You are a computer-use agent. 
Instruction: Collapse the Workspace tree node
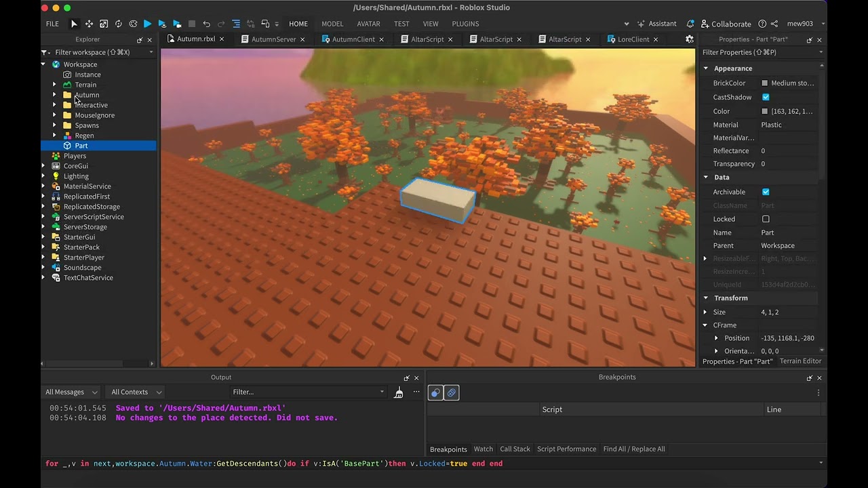(x=44, y=64)
